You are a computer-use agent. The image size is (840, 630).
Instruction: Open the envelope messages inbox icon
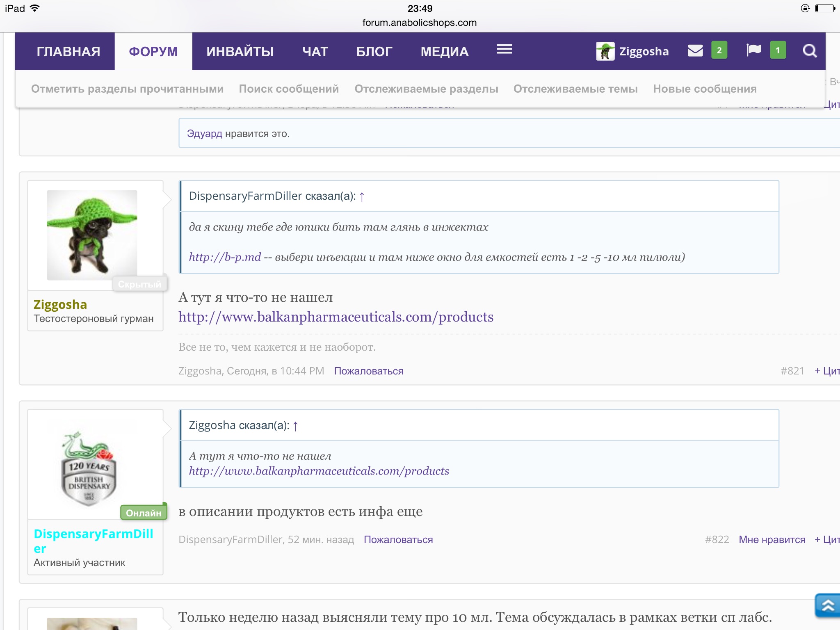pyautogui.click(x=695, y=51)
